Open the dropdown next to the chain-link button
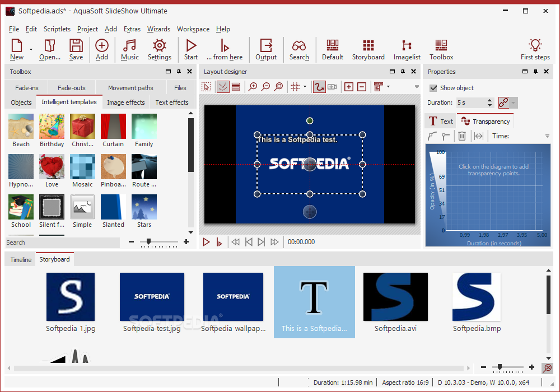Image resolution: width=560 pixels, height=392 pixels. 513,103
